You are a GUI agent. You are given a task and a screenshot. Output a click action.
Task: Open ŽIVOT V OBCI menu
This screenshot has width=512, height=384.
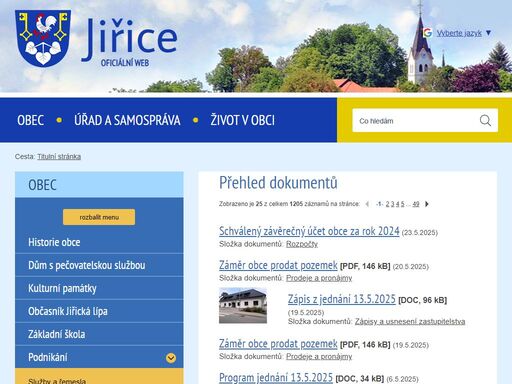[x=242, y=120]
